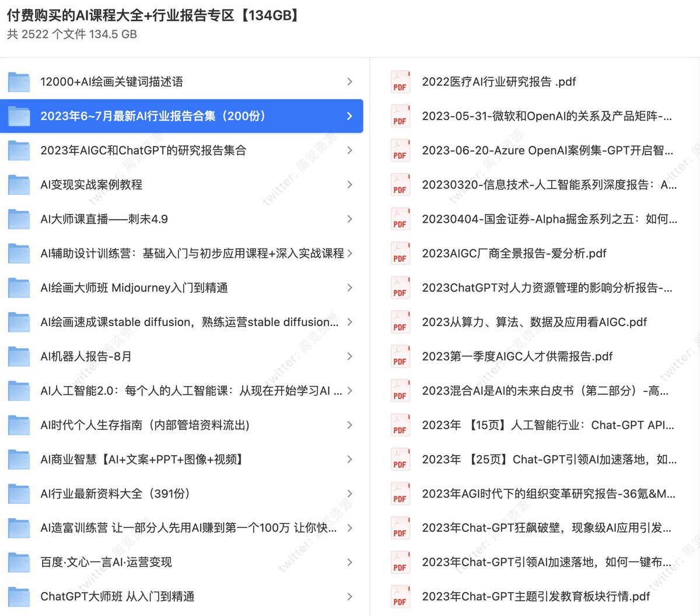This screenshot has height=616, width=700.
Task: Click PDF icon of 20230404-国金证券 report
Action: pyautogui.click(x=400, y=219)
